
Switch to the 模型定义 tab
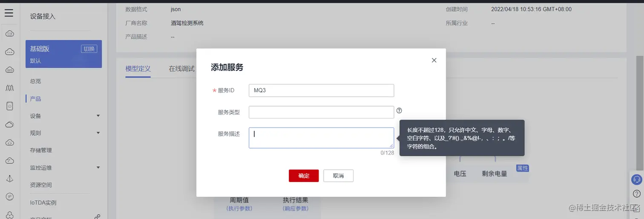138,69
